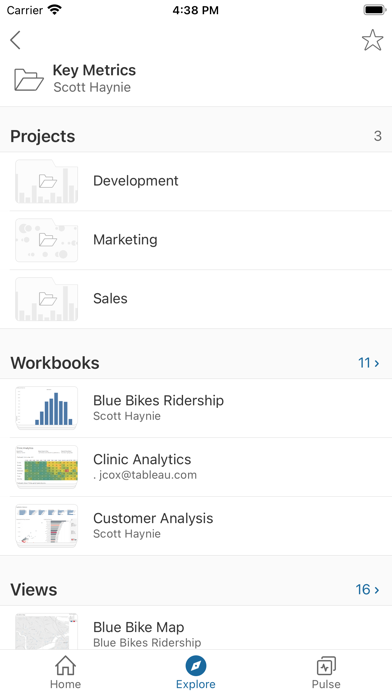Viewport: 392px width, 696px height.
Task: Expand all 16 Views
Action: [367, 589]
